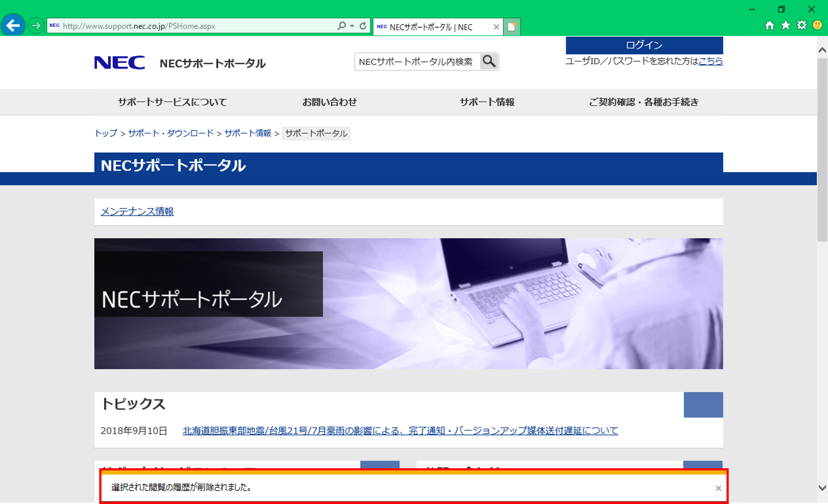
Task: Click the ログイン button
Action: (x=644, y=45)
